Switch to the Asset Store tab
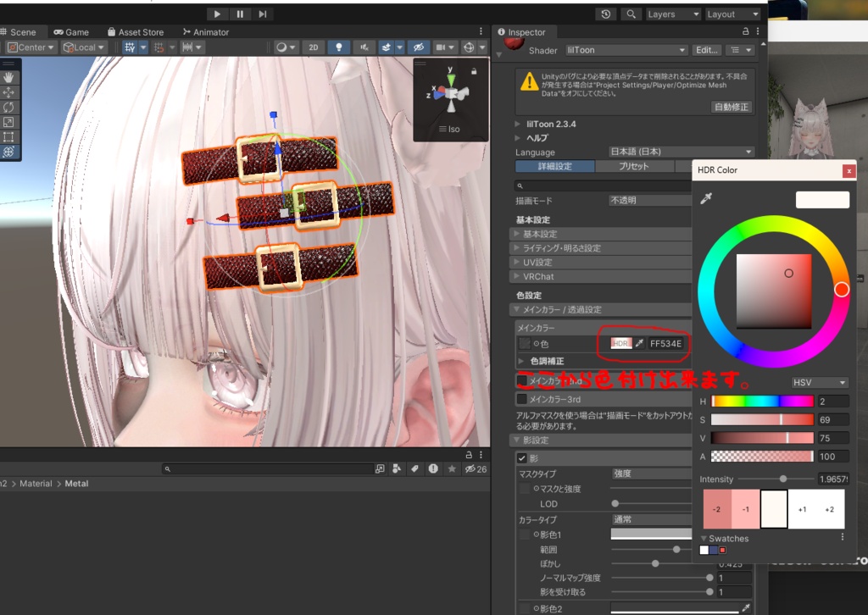This screenshot has width=868, height=615. 136,32
